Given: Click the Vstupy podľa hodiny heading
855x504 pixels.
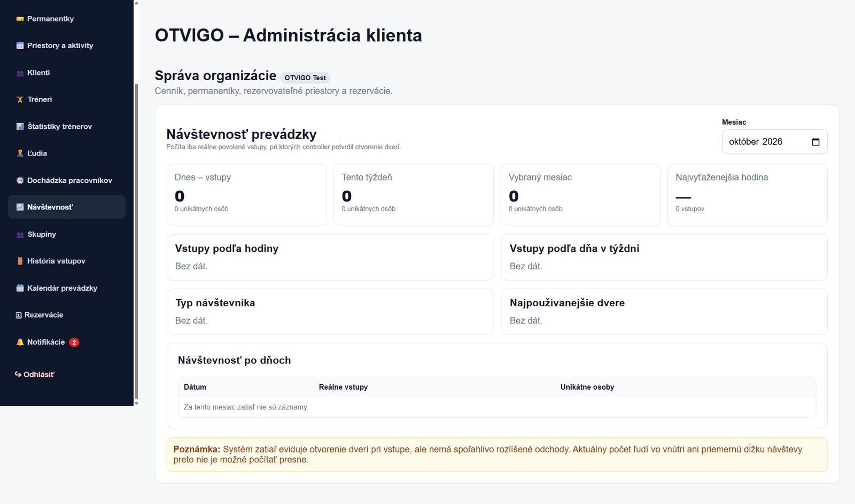Looking at the screenshot, I should point(227,249).
